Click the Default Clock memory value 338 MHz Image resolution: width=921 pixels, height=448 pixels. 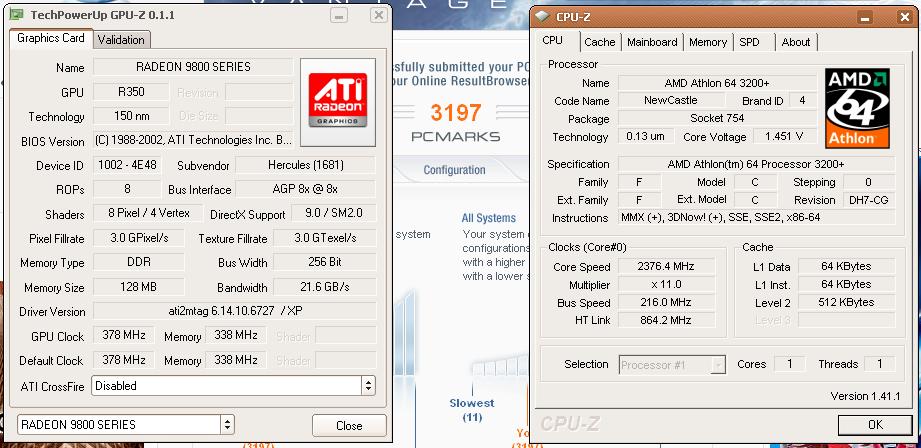(236, 359)
